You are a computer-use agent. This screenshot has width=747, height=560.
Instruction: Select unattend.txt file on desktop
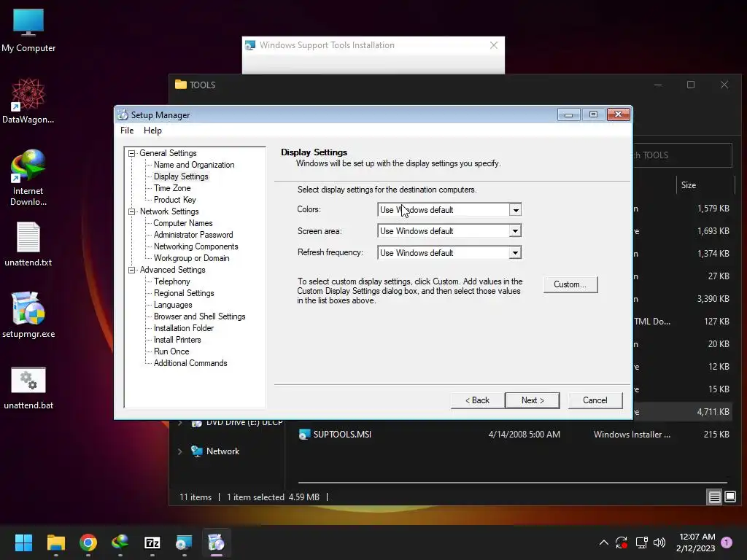click(x=28, y=244)
